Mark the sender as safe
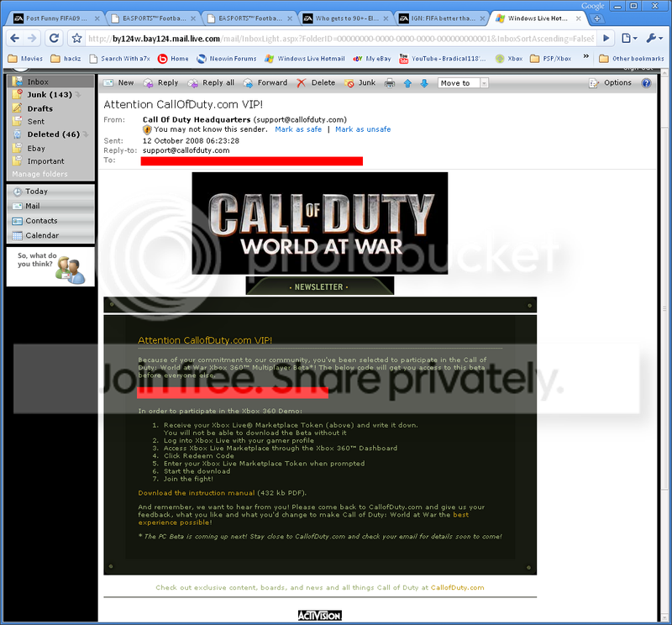Screen dimensions: 672x625 [x=298, y=129]
